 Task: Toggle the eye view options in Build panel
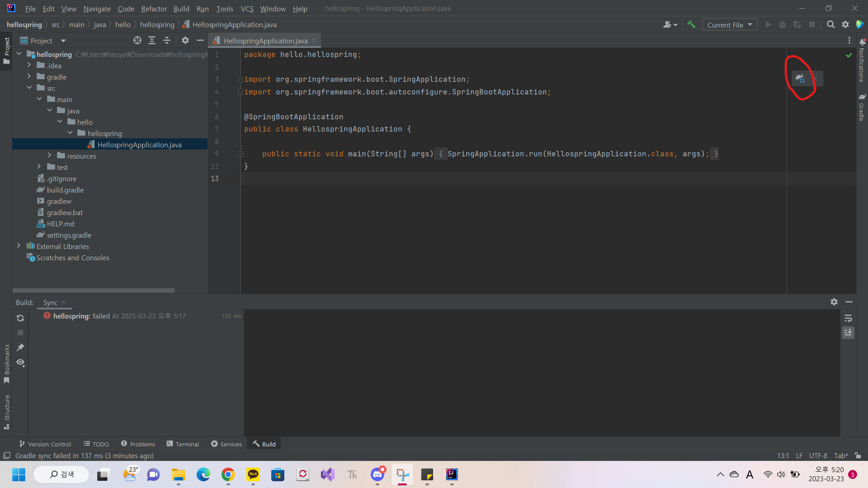(20, 362)
